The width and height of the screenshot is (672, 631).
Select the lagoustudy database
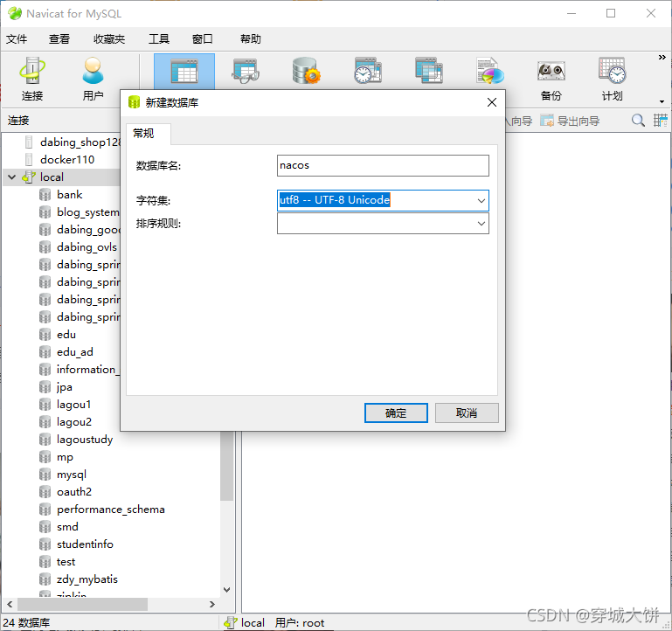pos(76,440)
